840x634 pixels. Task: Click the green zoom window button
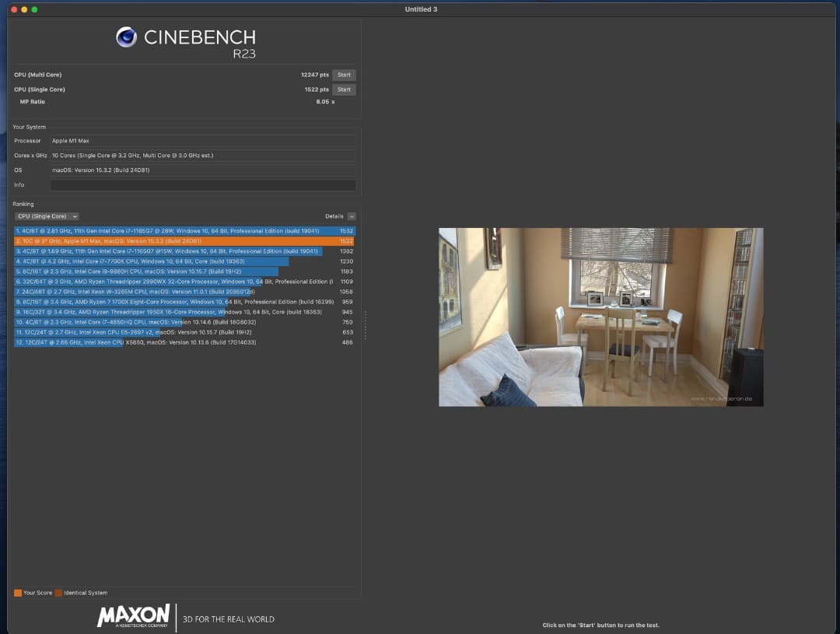(34, 9)
